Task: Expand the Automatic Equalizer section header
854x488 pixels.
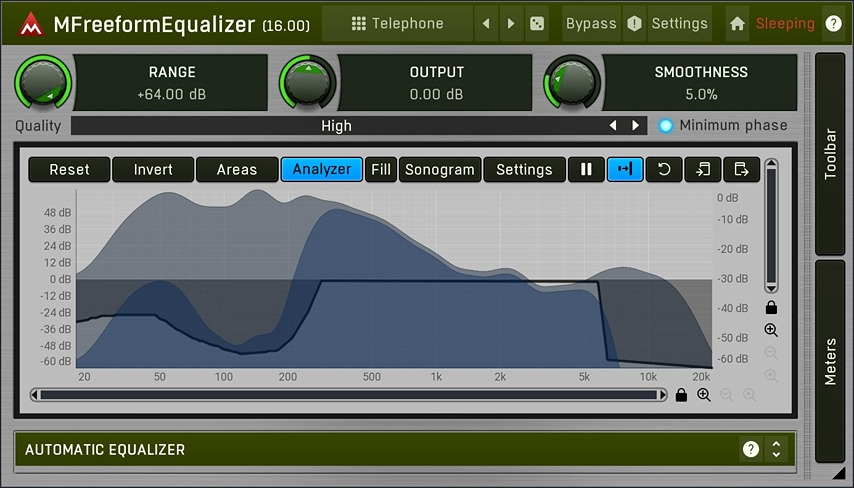Action: (405, 449)
